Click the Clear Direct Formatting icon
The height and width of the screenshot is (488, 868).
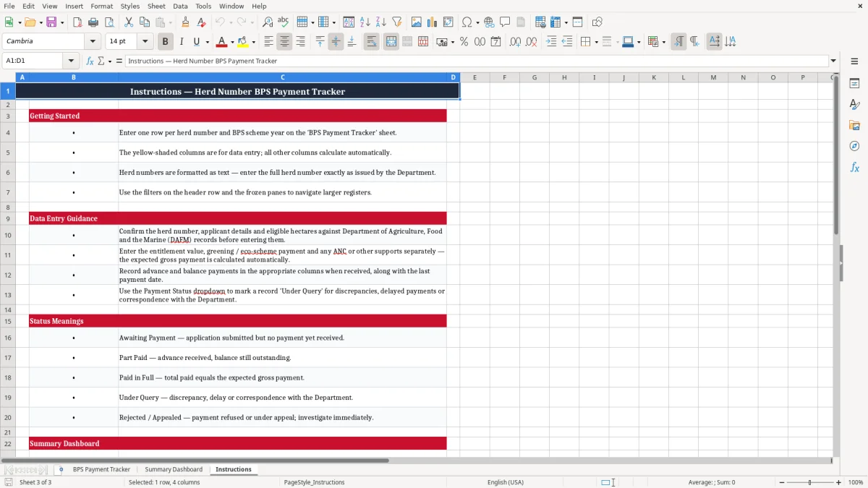pyautogui.click(x=201, y=22)
